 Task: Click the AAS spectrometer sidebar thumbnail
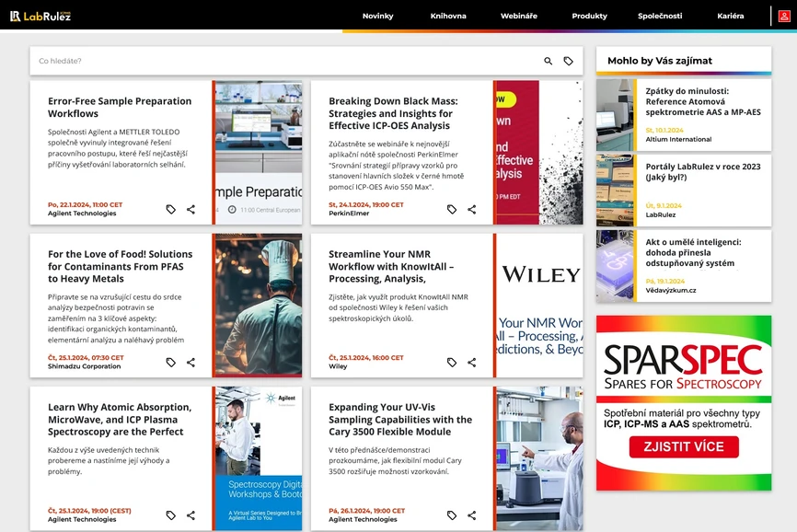point(615,115)
